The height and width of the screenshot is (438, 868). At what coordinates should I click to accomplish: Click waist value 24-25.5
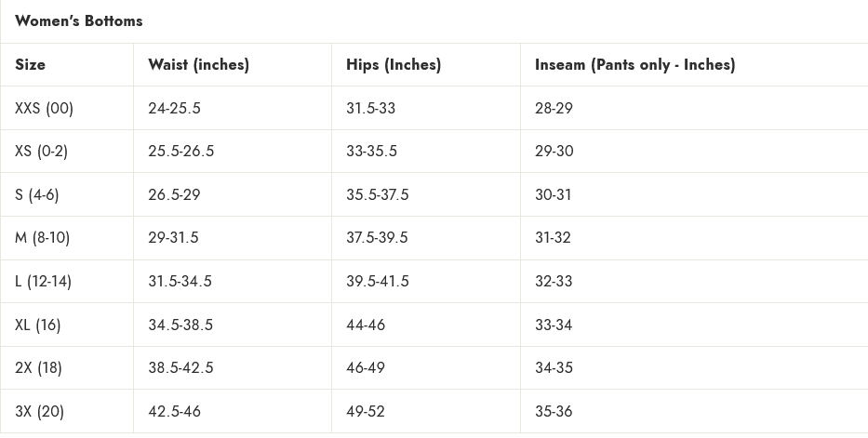pos(174,109)
